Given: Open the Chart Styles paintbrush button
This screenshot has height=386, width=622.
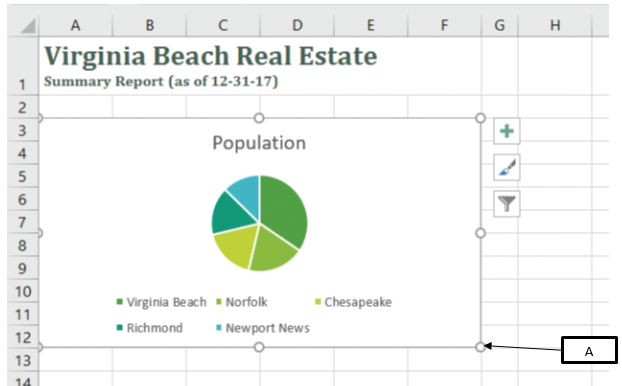Looking at the screenshot, I should [507, 167].
